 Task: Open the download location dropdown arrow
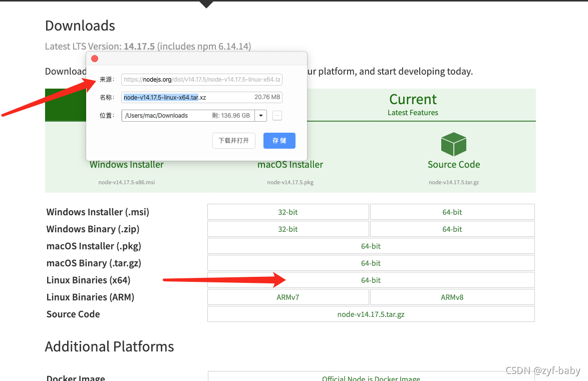[260, 116]
